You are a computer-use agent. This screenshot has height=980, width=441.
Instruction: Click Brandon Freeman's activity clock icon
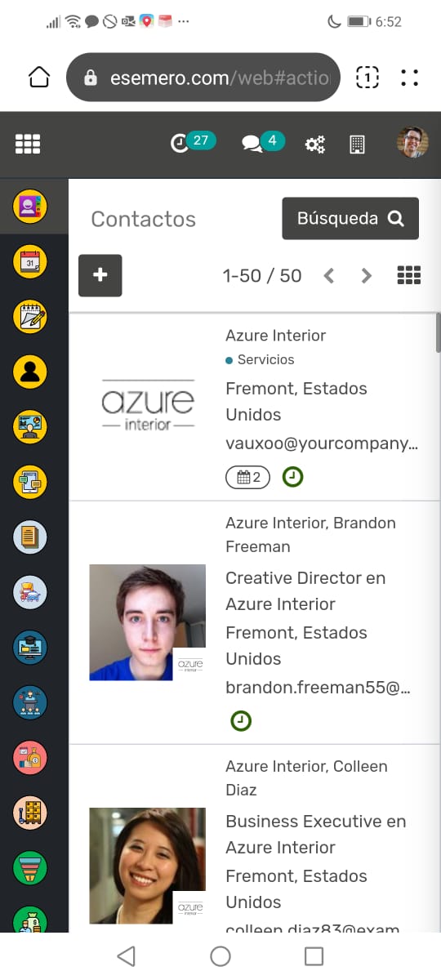(x=241, y=720)
